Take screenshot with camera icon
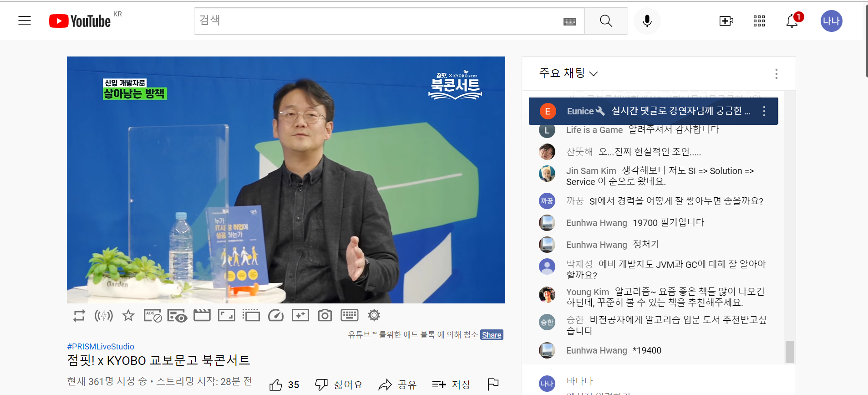Image resolution: width=868 pixels, height=395 pixels. pyautogui.click(x=325, y=315)
